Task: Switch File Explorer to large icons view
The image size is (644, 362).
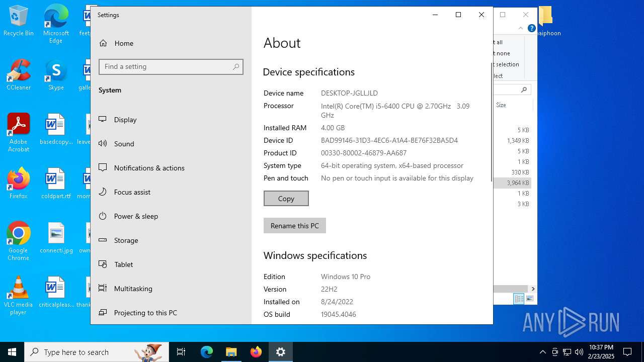Action: (x=530, y=299)
